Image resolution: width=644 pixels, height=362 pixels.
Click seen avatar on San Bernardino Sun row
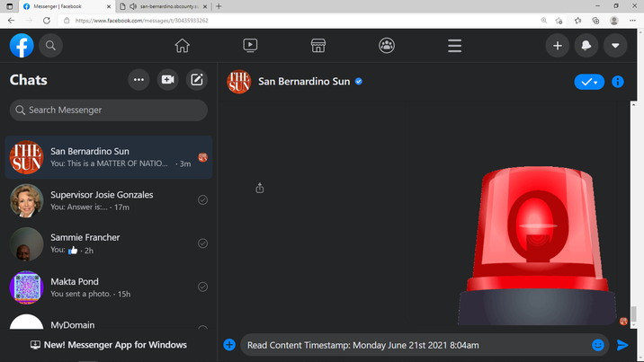coord(203,157)
